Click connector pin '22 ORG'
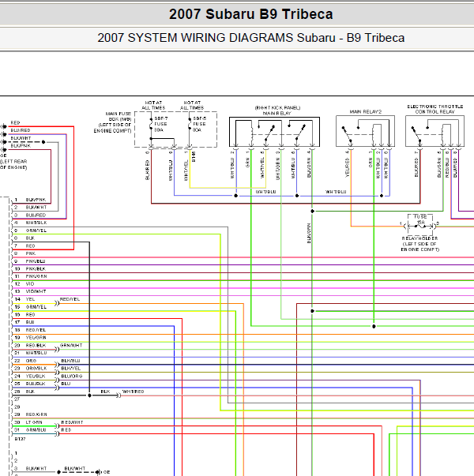 pos(25,361)
